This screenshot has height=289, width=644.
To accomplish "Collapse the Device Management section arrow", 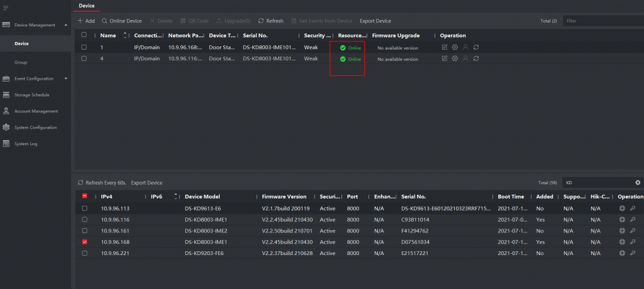I will click(x=66, y=25).
